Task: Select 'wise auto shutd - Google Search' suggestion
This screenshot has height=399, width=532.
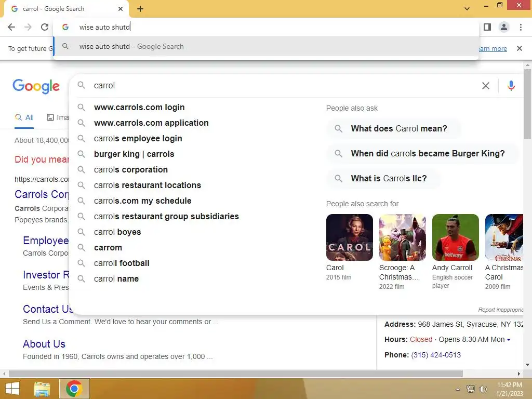Action: tap(266, 46)
